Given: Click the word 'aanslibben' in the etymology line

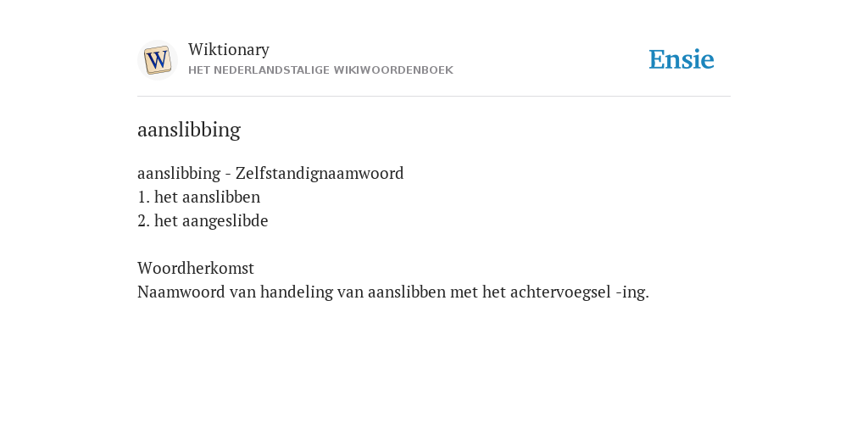Looking at the screenshot, I should pyautogui.click(x=406, y=292).
